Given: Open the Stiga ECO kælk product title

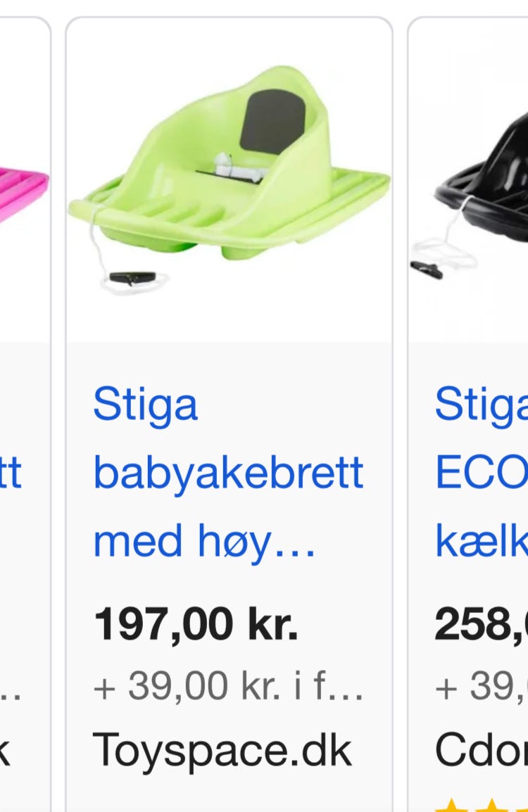Looking at the screenshot, I should (x=482, y=473).
